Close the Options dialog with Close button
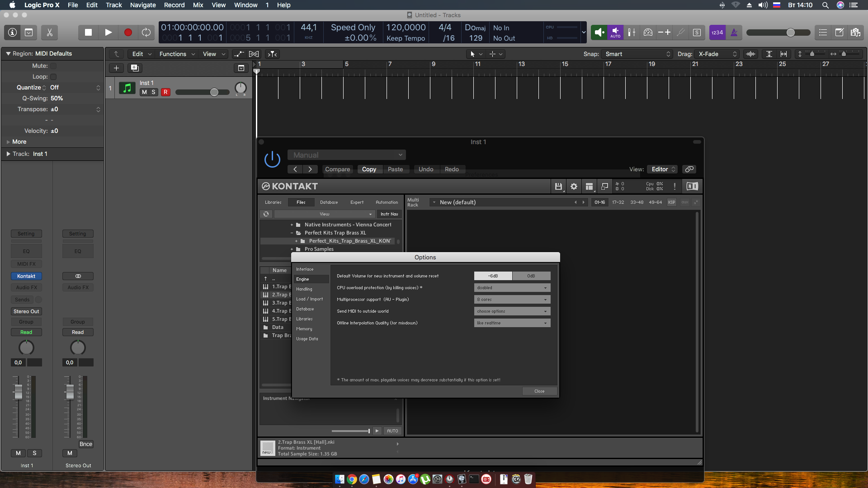Screen dimensions: 868x488 click(x=539, y=391)
